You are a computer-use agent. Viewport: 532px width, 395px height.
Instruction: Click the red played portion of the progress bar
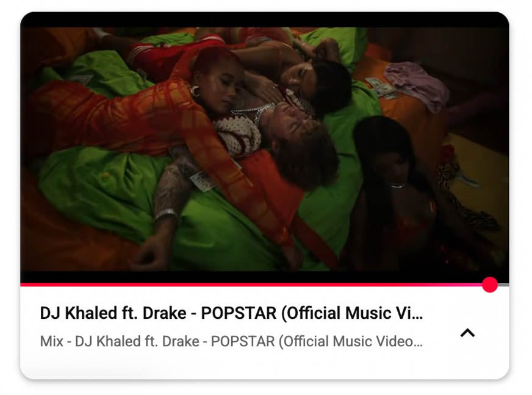(x=251, y=285)
